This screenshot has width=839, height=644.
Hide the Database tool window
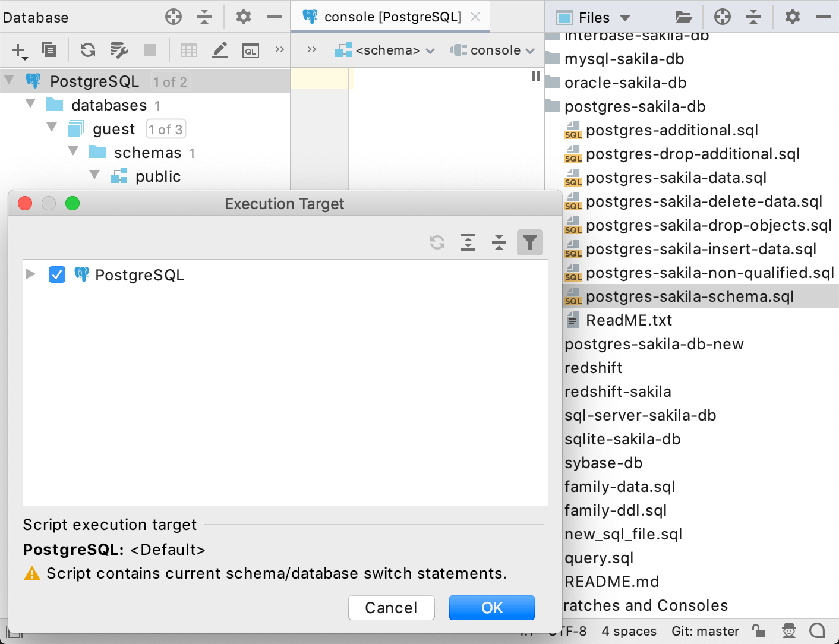click(x=275, y=17)
